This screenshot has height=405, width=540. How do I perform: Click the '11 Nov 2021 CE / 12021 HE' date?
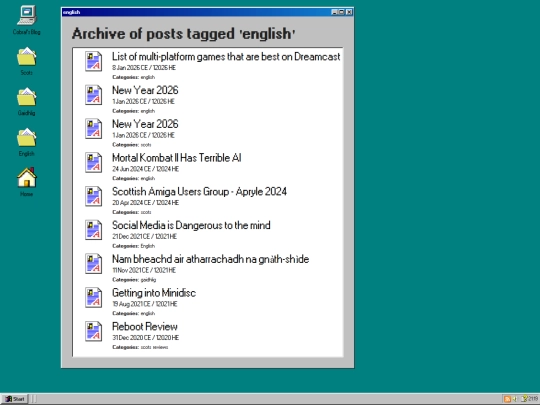pyautogui.click(x=144, y=270)
